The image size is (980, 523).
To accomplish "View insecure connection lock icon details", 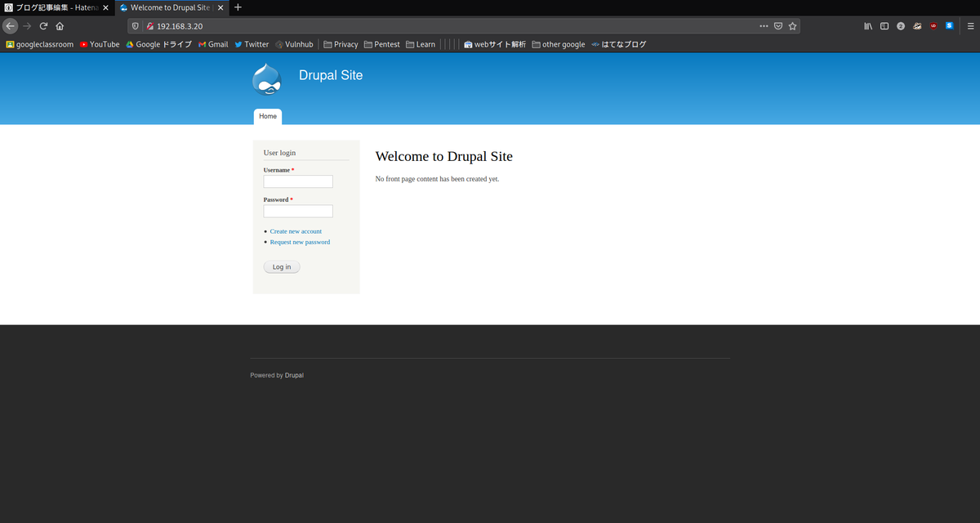I will 149,25.
